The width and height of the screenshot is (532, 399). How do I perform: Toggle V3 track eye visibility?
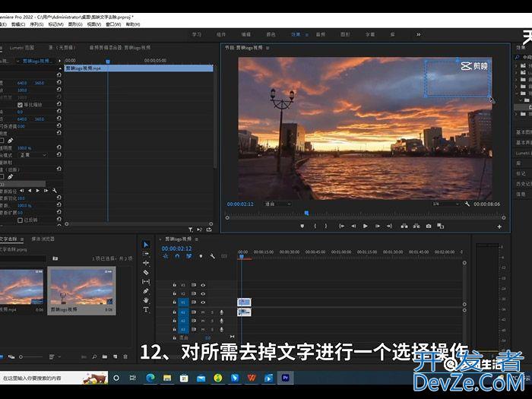coord(203,285)
